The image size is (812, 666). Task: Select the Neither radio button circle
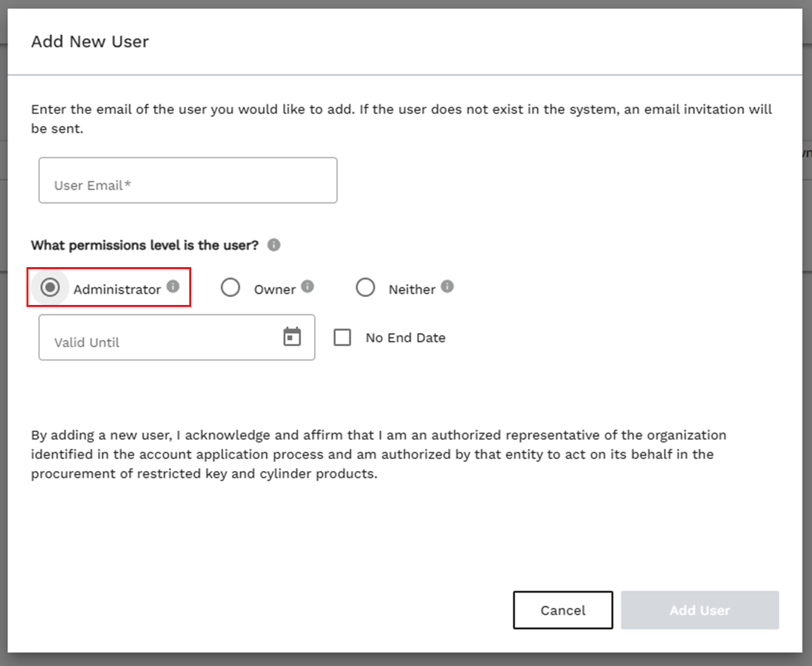tap(365, 287)
